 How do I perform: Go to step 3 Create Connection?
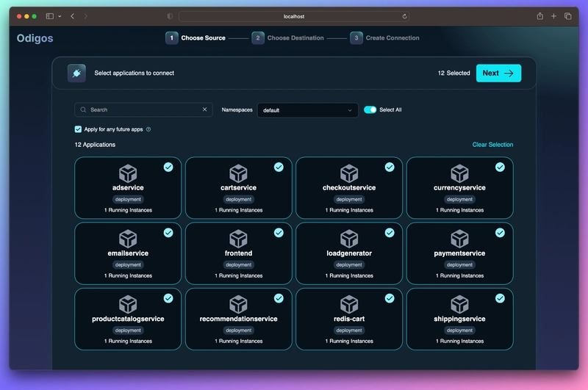384,38
